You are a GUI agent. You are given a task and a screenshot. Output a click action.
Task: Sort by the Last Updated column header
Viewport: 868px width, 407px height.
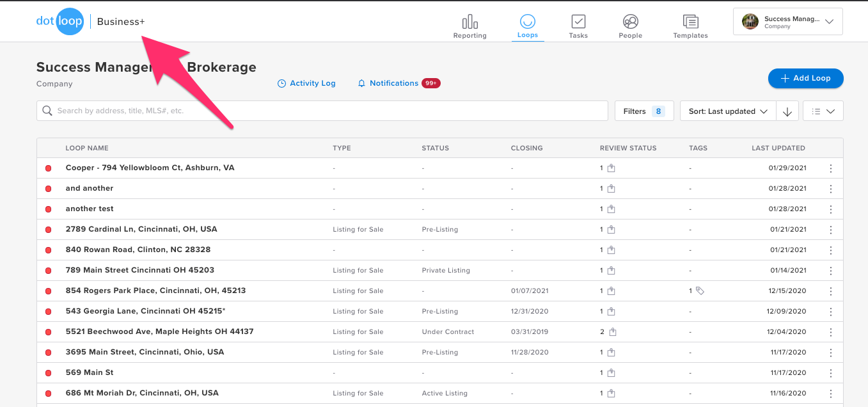pyautogui.click(x=778, y=148)
